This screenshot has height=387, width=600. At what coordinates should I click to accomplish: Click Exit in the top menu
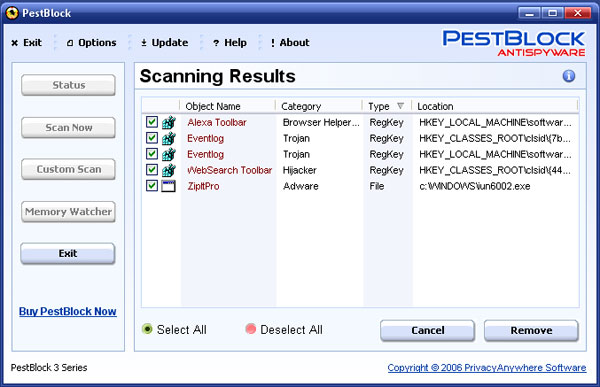coord(26,42)
